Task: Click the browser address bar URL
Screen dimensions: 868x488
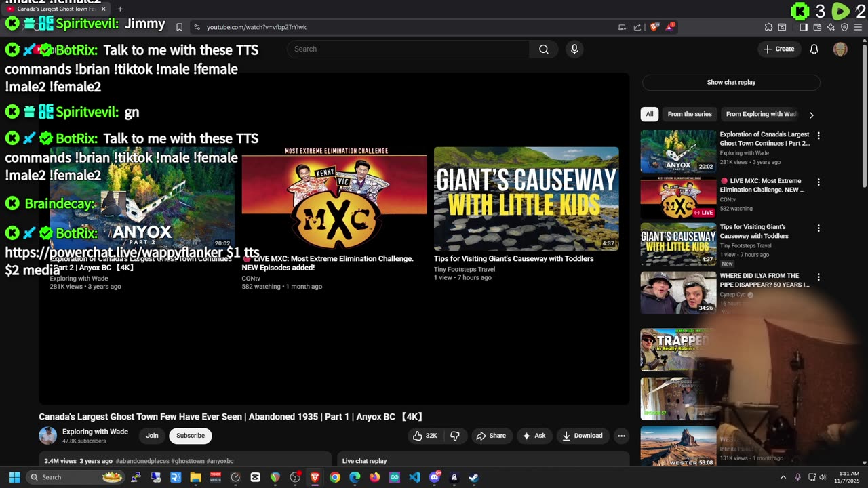Action: point(256,27)
